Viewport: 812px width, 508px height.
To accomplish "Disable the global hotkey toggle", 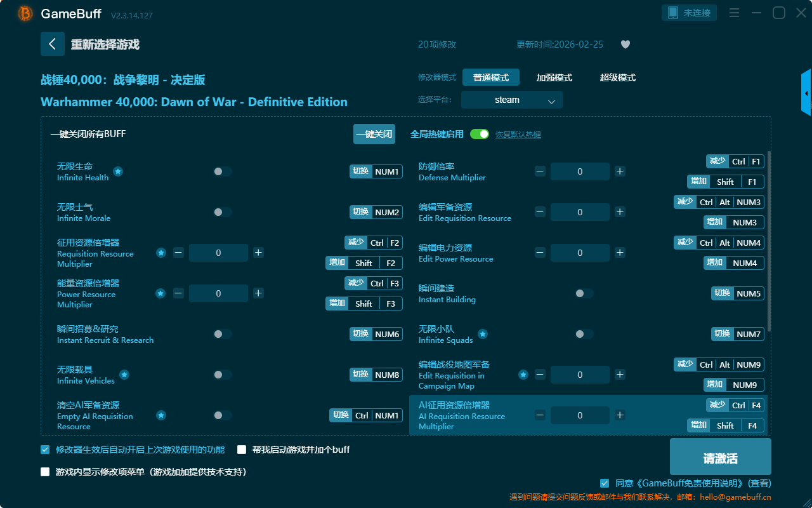I will coord(480,134).
